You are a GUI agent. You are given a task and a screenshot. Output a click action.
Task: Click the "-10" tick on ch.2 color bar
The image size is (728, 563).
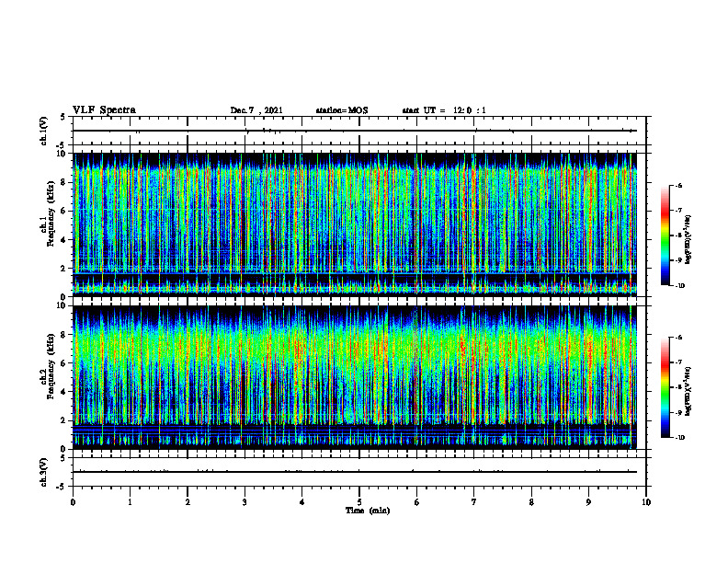pos(679,437)
